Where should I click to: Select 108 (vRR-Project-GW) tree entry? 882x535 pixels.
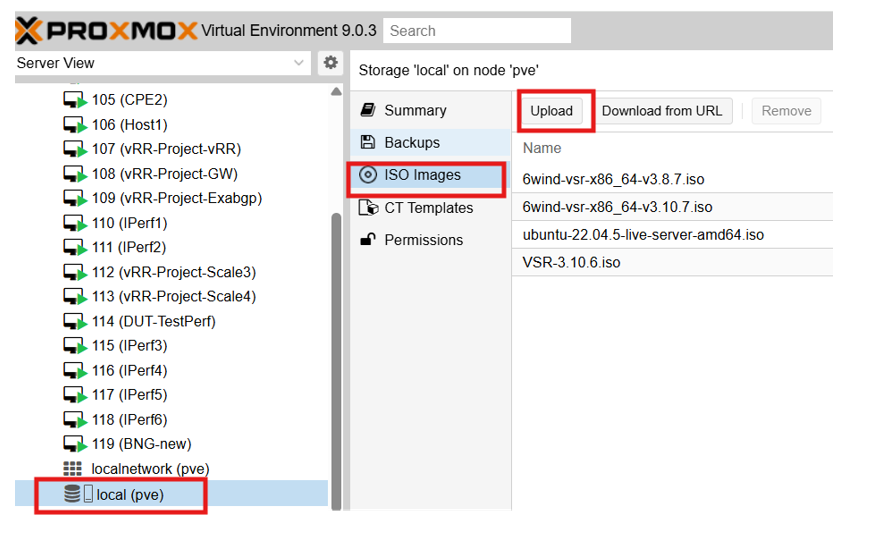click(x=165, y=174)
